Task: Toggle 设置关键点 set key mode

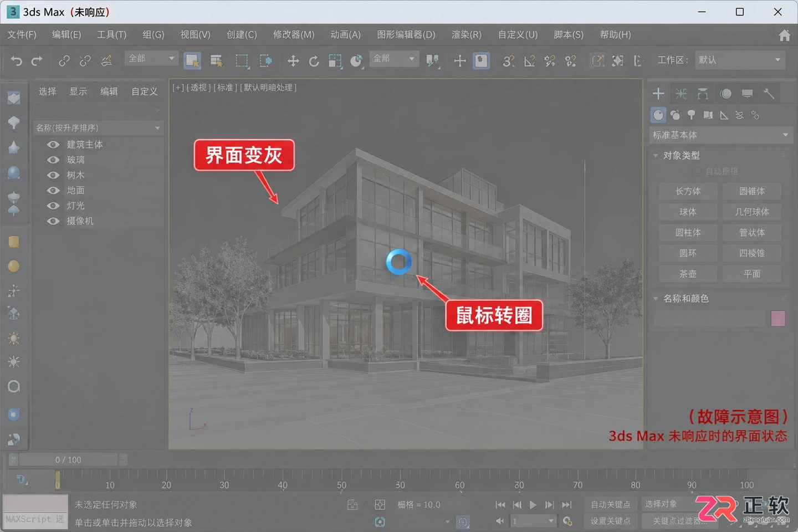Action: pyautogui.click(x=610, y=521)
